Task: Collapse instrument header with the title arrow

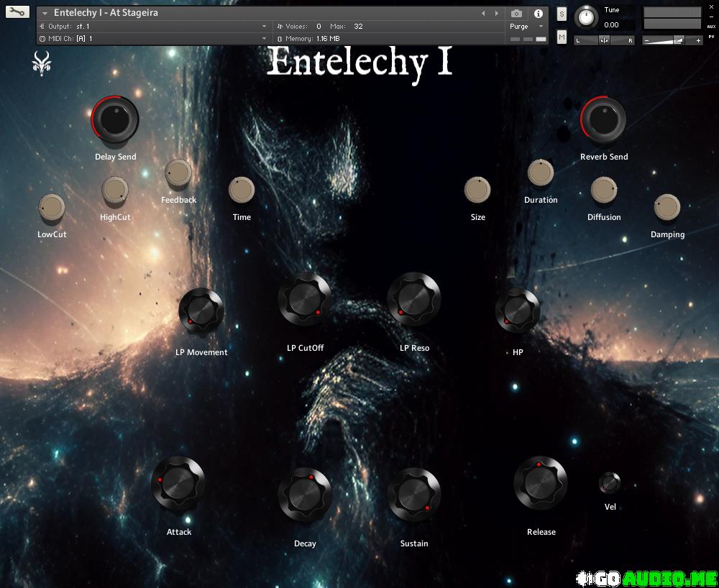Action: coord(45,13)
